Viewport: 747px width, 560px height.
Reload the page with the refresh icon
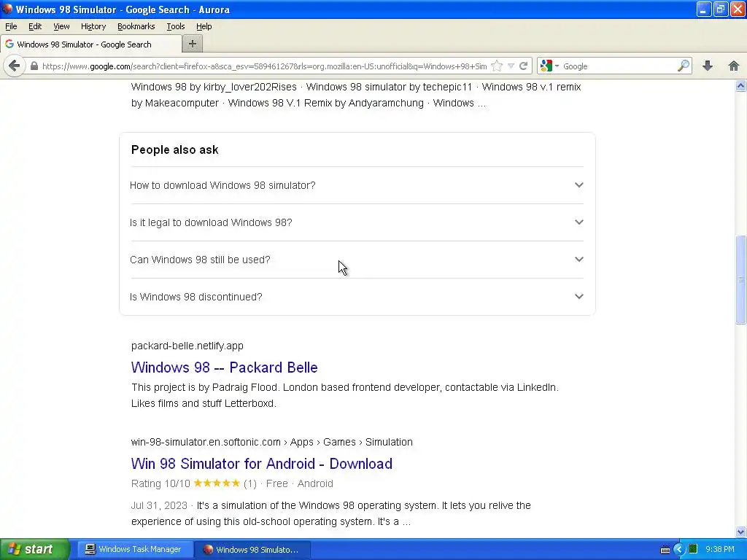[x=523, y=66]
